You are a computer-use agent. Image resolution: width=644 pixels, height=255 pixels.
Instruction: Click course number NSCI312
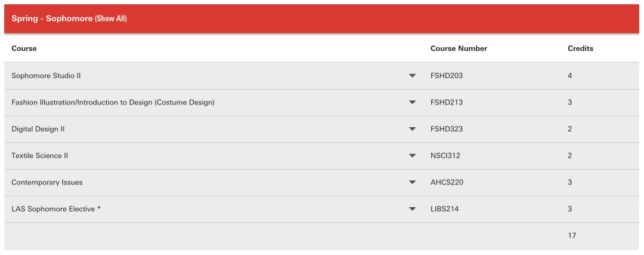point(445,156)
